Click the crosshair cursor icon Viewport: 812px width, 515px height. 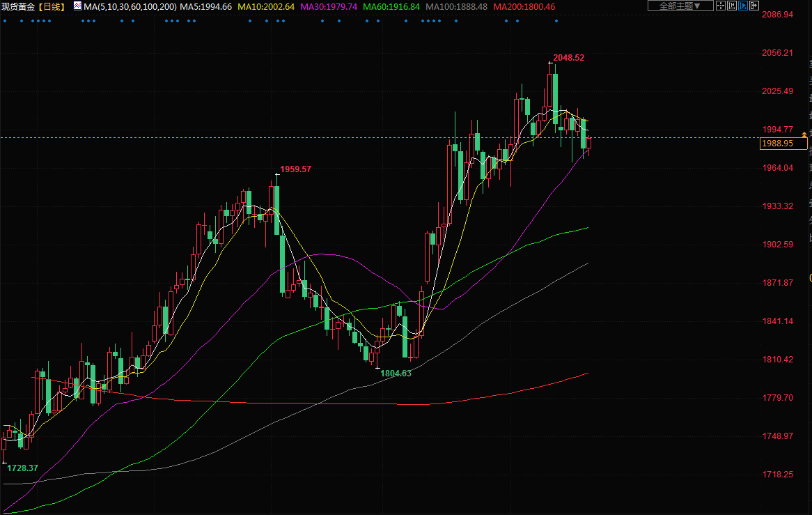tap(721, 6)
